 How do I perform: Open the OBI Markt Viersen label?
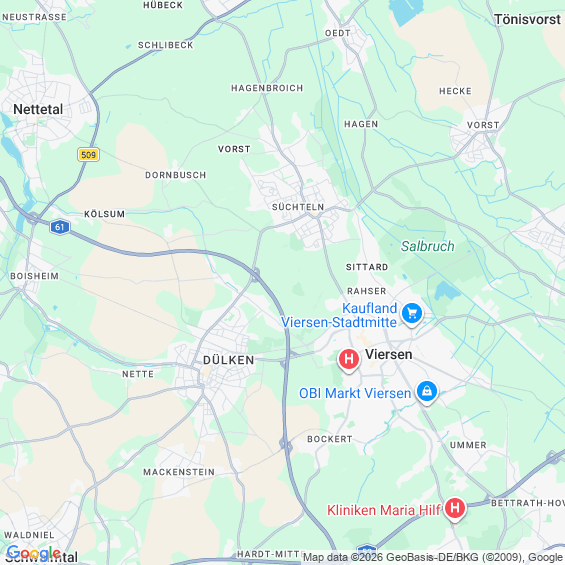[x=355, y=393]
